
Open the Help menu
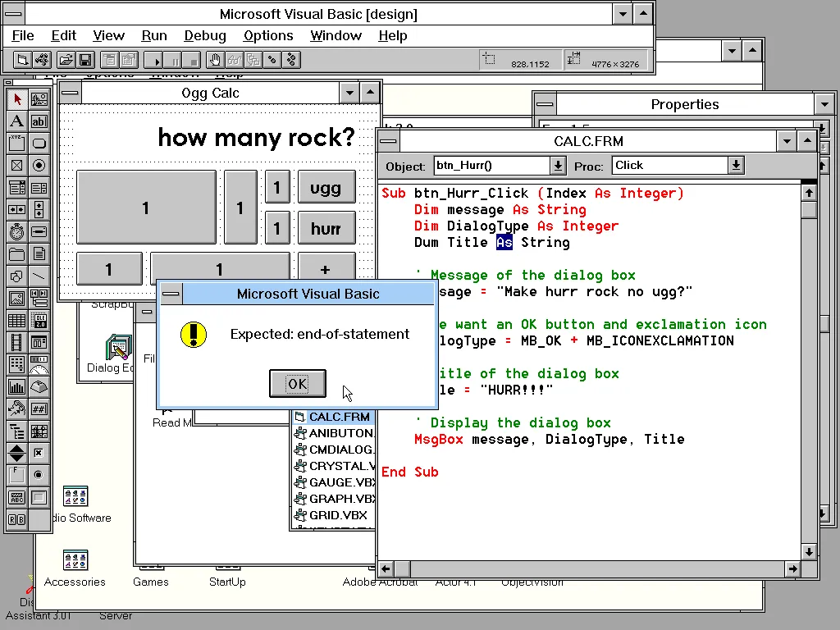(x=393, y=35)
